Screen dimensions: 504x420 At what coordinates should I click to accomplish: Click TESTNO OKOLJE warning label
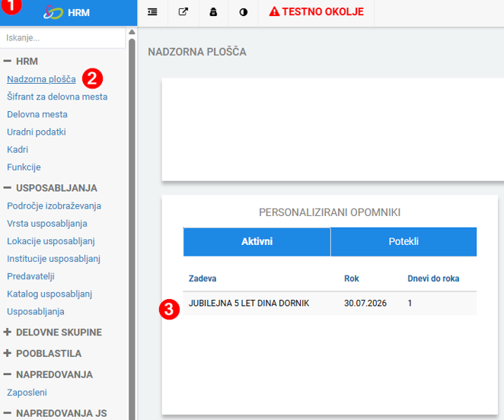tap(316, 11)
